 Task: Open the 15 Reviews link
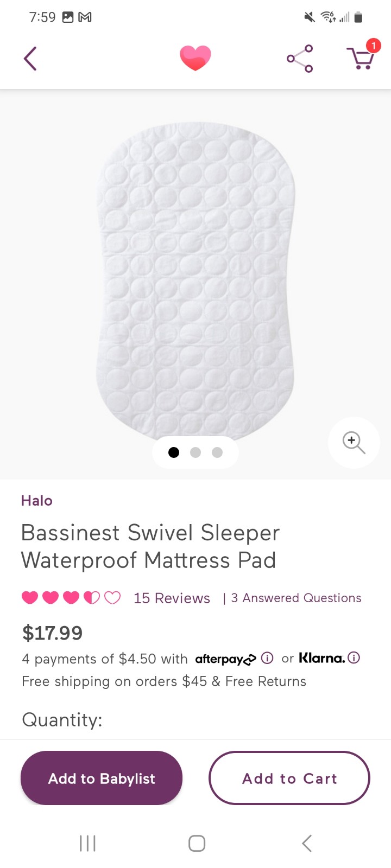172,598
